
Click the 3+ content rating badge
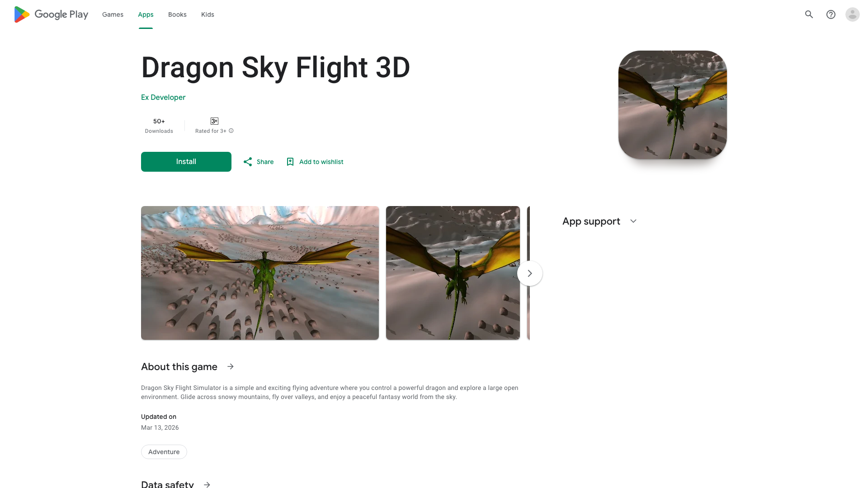[x=214, y=121]
